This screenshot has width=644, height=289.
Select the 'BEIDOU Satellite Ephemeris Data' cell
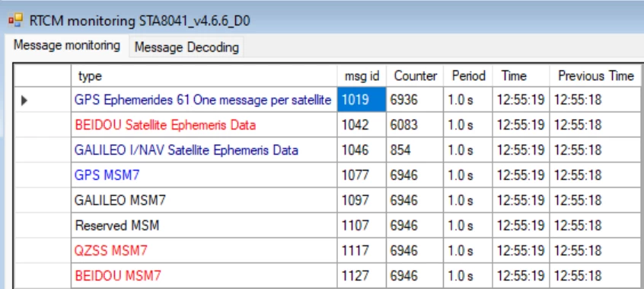[204, 125]
